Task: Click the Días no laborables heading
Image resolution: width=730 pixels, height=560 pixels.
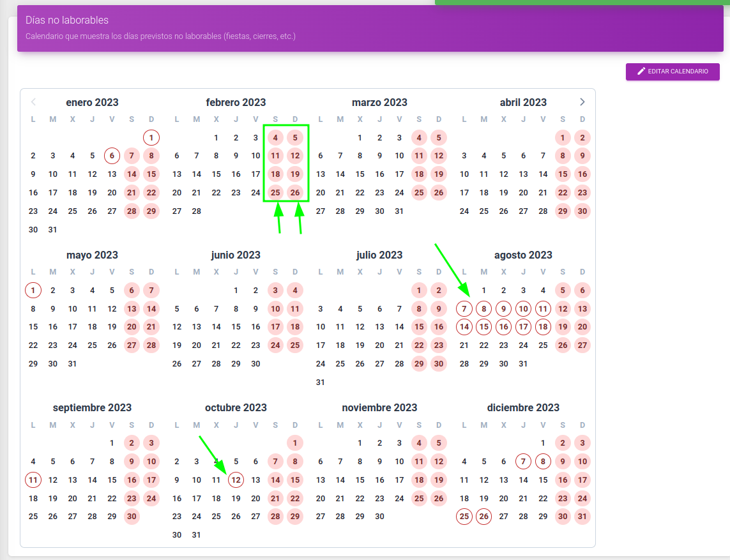Action: pyautogui.click(x=67, y=20)
